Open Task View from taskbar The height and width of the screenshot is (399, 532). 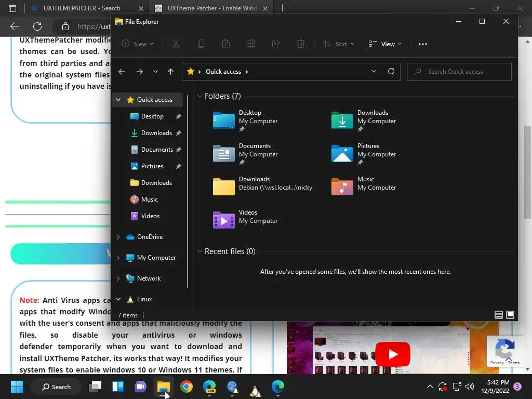[95, 387]
